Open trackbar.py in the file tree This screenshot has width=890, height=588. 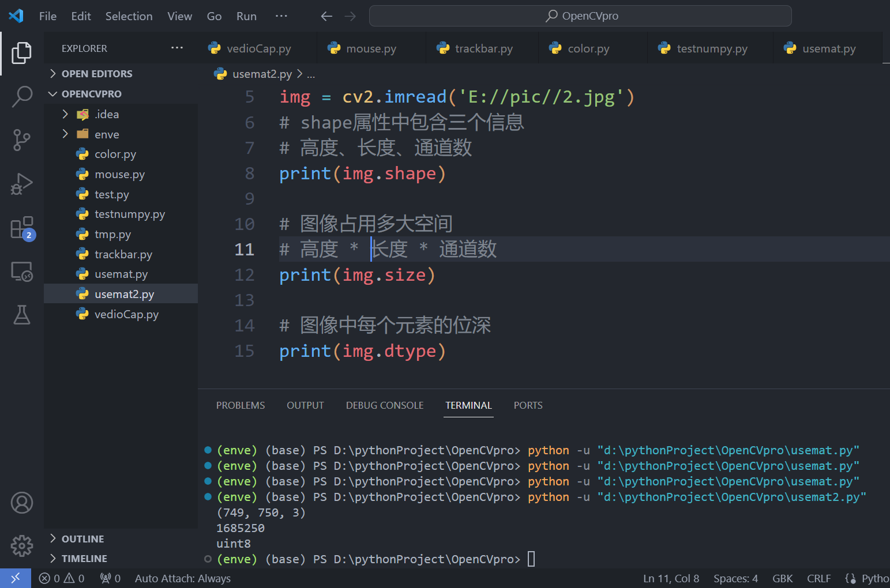[x=121, y=254]
